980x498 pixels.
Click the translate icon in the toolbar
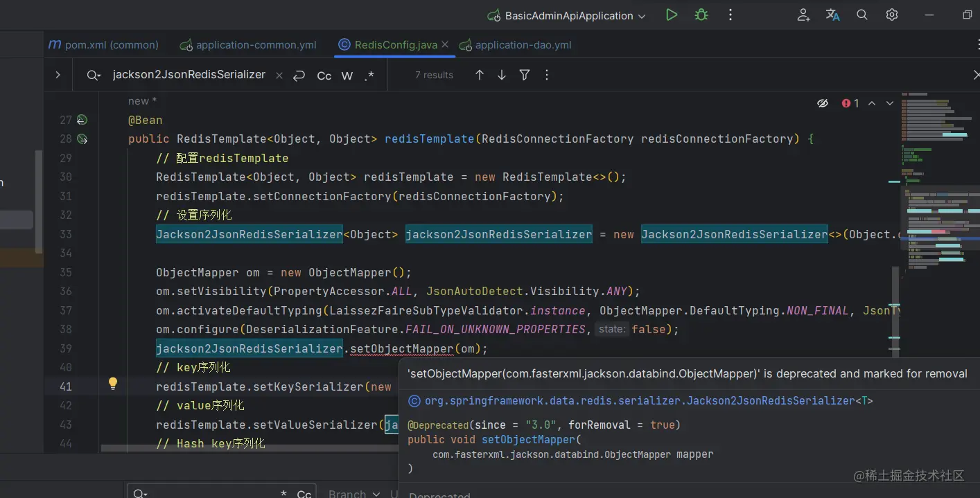832,15
